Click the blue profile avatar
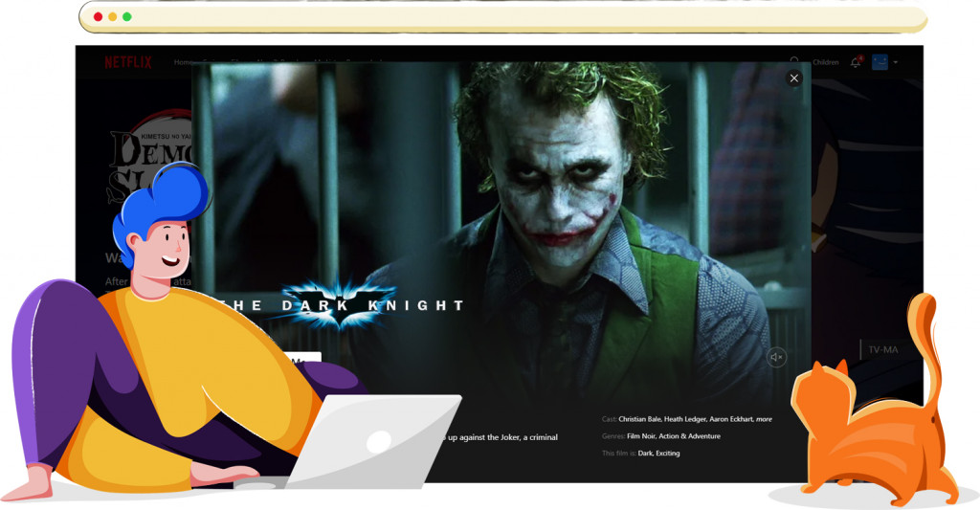The image size is (980, 510). click(880, 62)
